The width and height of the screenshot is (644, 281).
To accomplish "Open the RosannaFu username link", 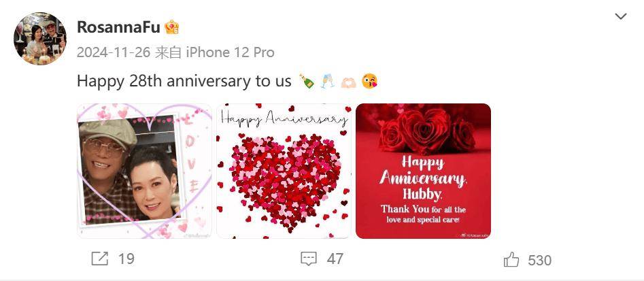I will click(118, 27).
